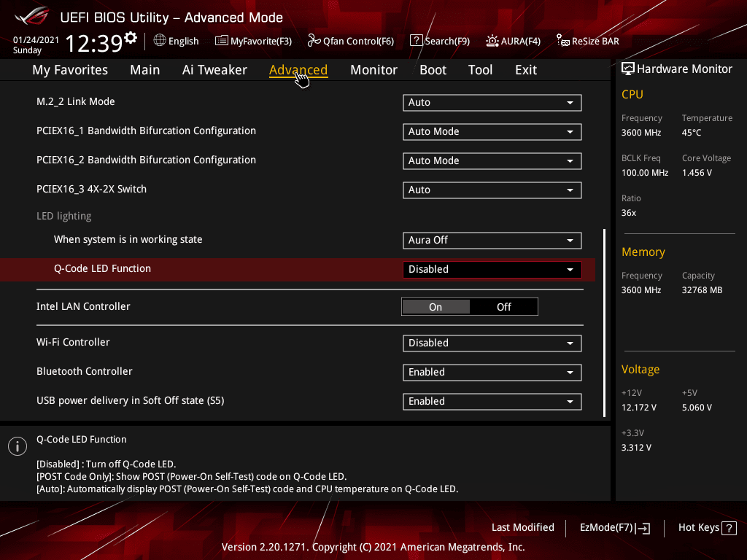Screen dimensions: 747x560
Task: Open Bluetooth Controller dropdown
Action: [x=492, y=373]
